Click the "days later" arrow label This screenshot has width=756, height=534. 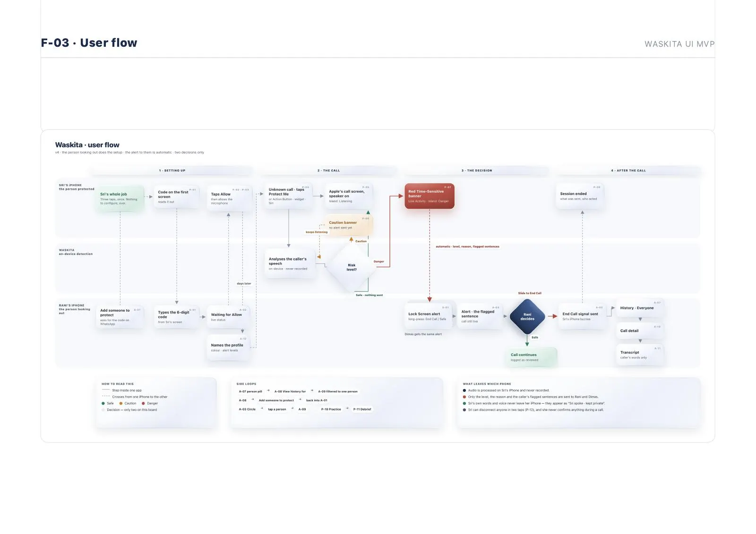point(244,284)
